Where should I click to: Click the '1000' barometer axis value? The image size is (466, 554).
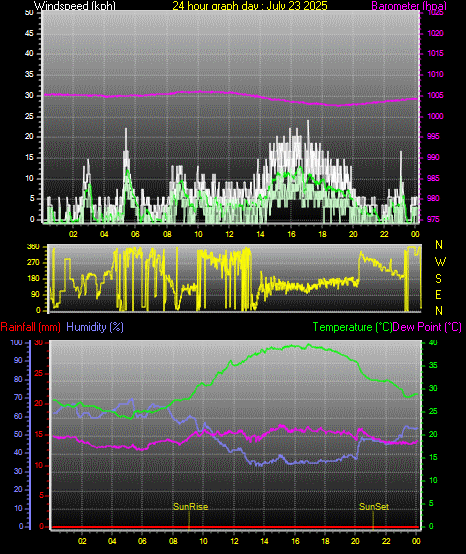(x=435, y=116)
